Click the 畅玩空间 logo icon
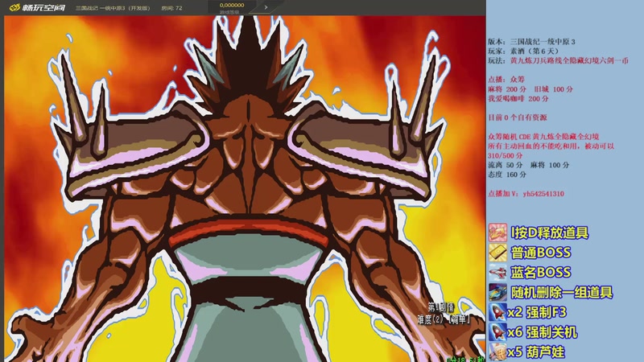 14,8
